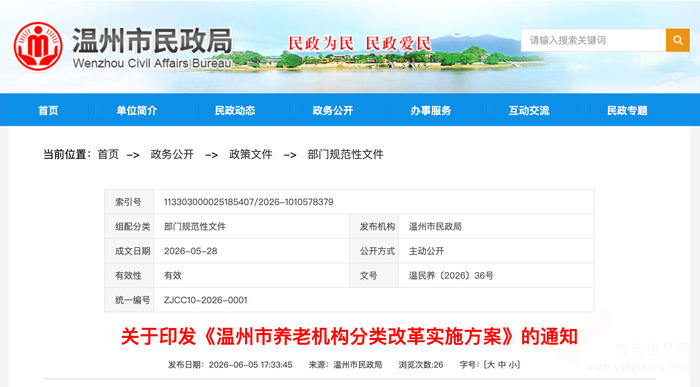The image size is (700, 387).
Task: Click the date value 2026-05-28
Action: 191,251
